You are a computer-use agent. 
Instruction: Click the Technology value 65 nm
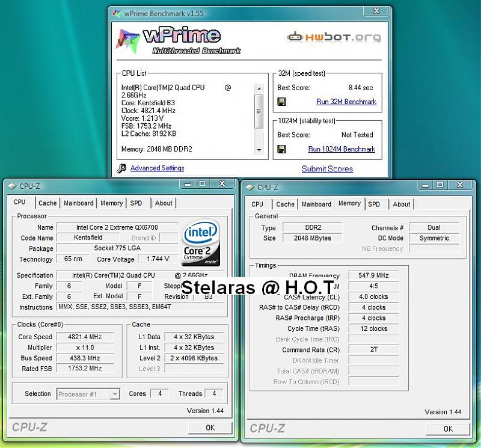[x=73, y=259]
